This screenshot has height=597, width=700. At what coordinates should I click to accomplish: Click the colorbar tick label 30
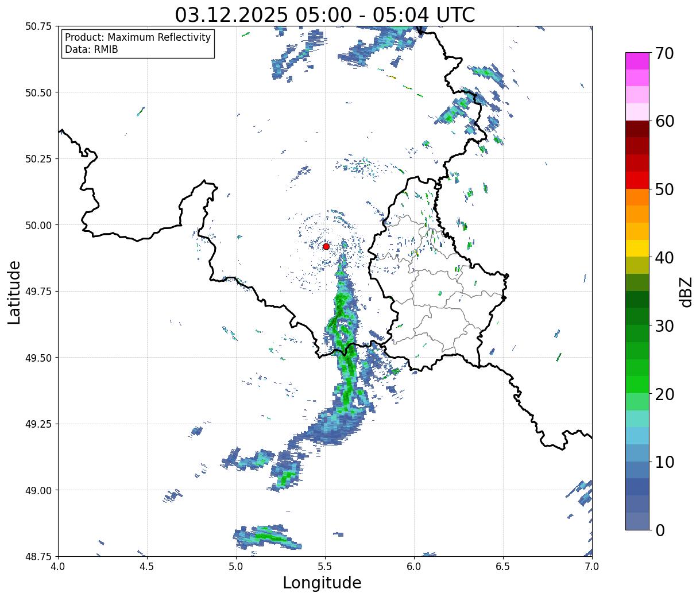pyautogui.click(x=664, y=326)
